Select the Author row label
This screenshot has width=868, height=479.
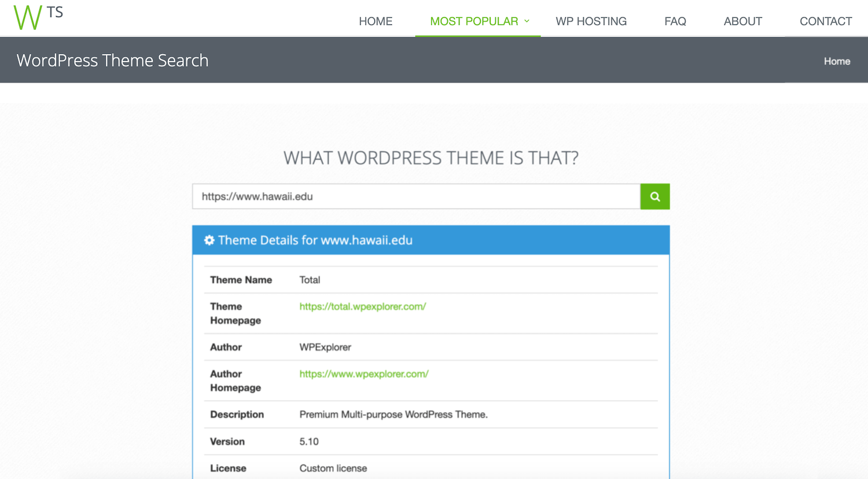[226, 347]
